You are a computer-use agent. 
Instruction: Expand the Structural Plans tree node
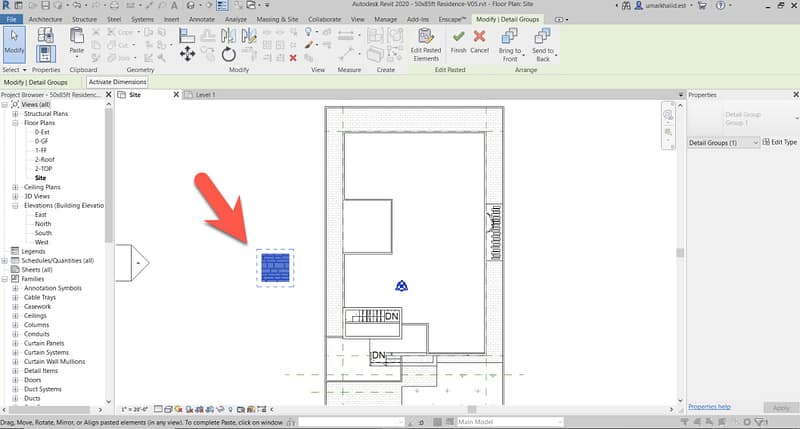tap(15, 114)
